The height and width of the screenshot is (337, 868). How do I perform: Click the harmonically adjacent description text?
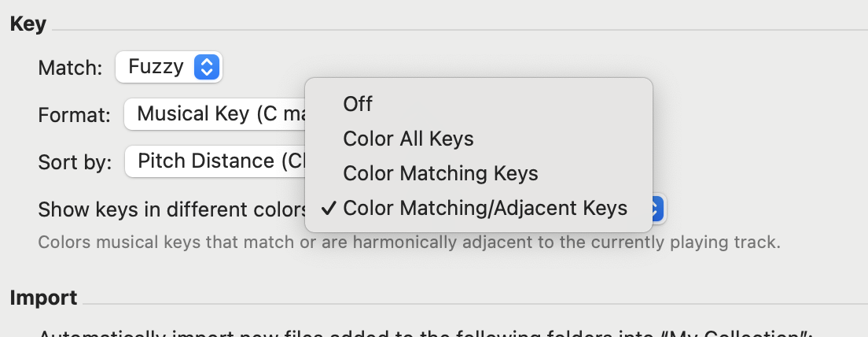(409, 242)
